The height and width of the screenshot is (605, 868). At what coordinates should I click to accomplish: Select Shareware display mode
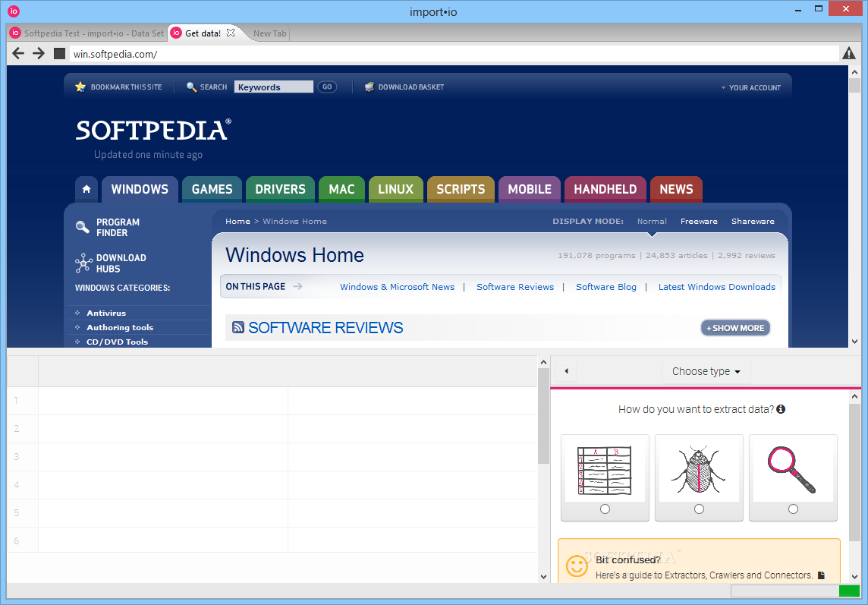click(x=753, y=221)
